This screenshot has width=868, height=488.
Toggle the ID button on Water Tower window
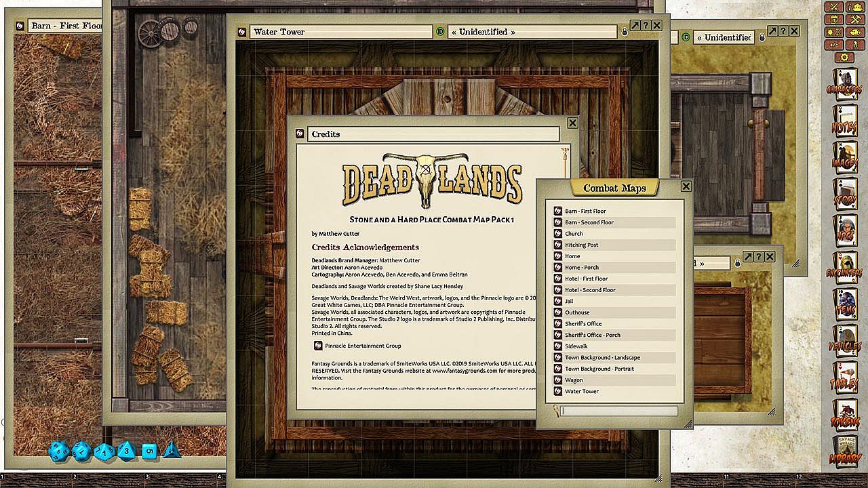pyautogui.click(x=441, y=32)
